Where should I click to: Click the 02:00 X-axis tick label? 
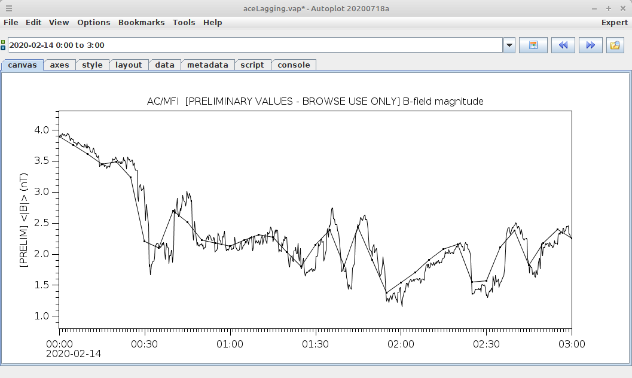(x=401, y=344)
